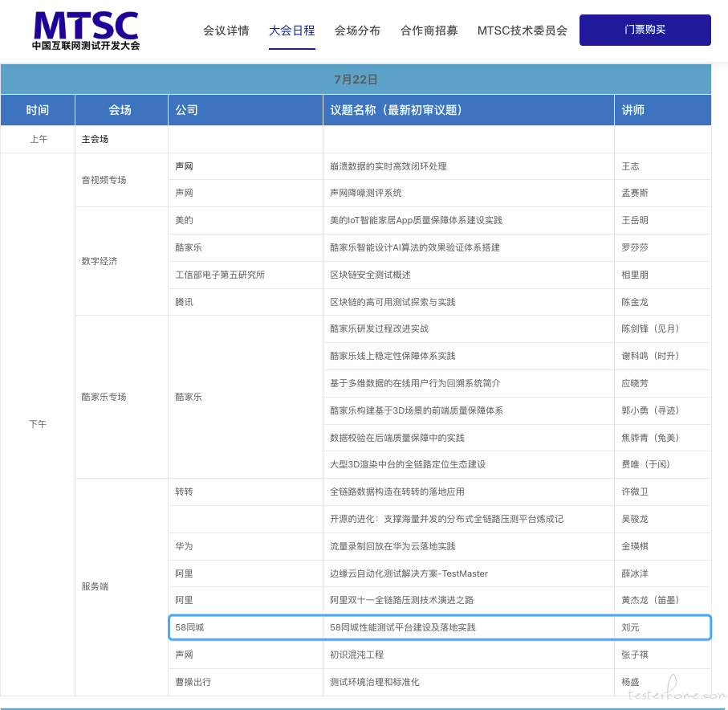
Task: Click speaker 焦骅青（兔美）
Action: 650,439
